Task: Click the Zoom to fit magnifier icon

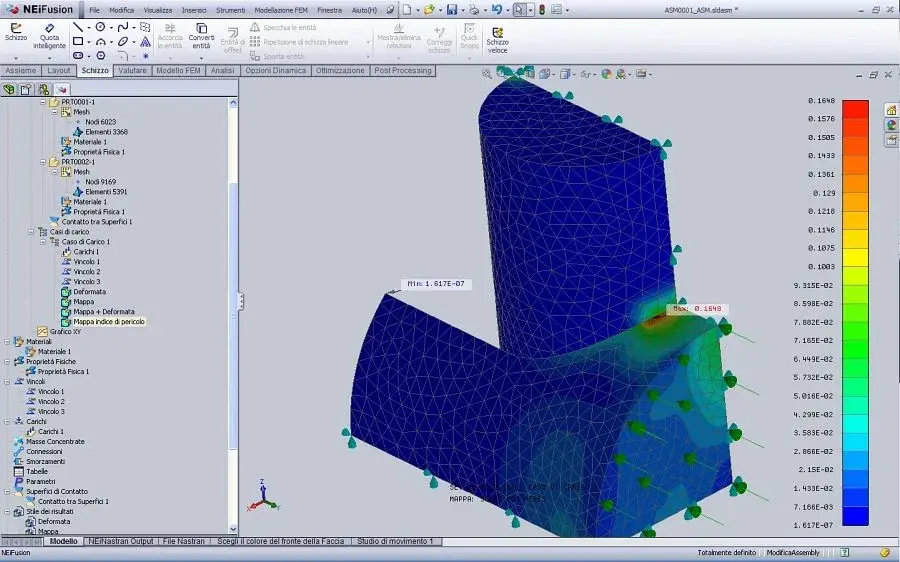Action: coord(487,74)
